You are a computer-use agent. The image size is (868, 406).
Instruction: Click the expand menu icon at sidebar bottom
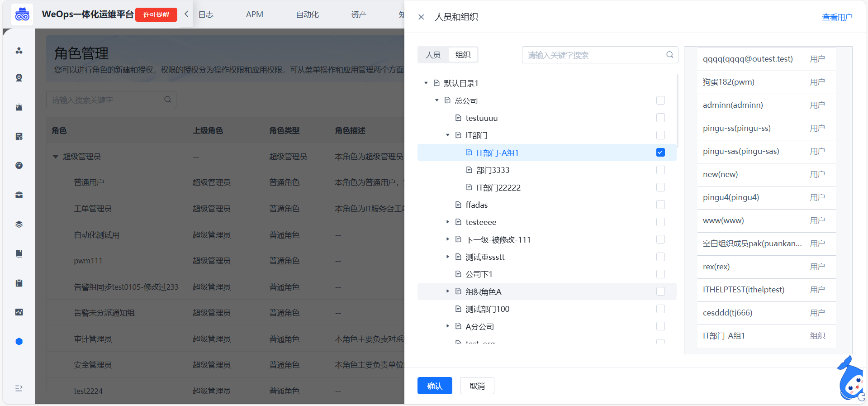[x=19, y=388]
